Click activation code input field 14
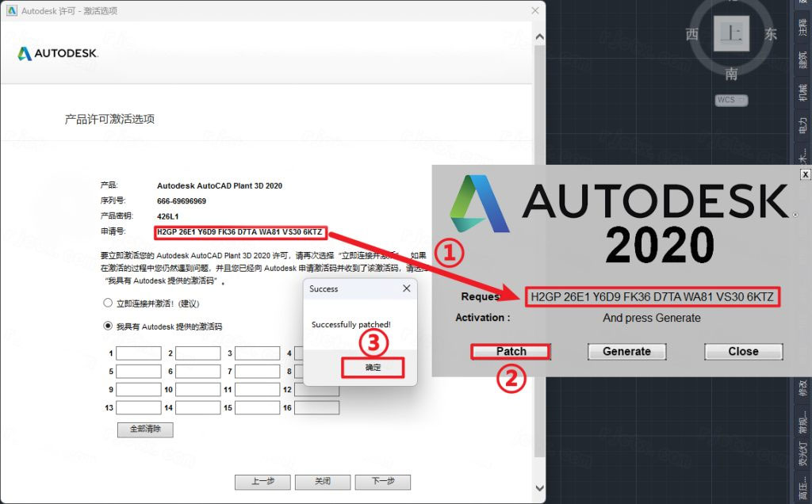This screenshot has width=812, height=504. tap(197, 408)
